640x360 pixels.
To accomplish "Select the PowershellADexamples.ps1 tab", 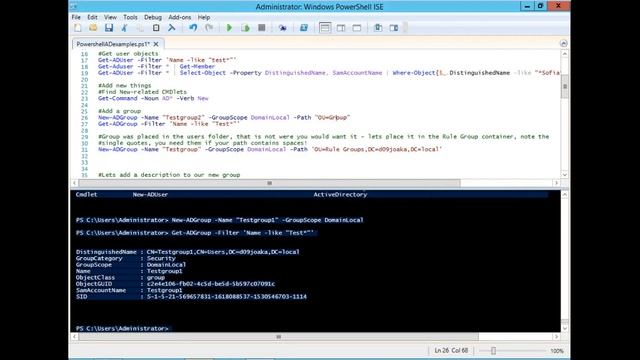I will (113, 44).
